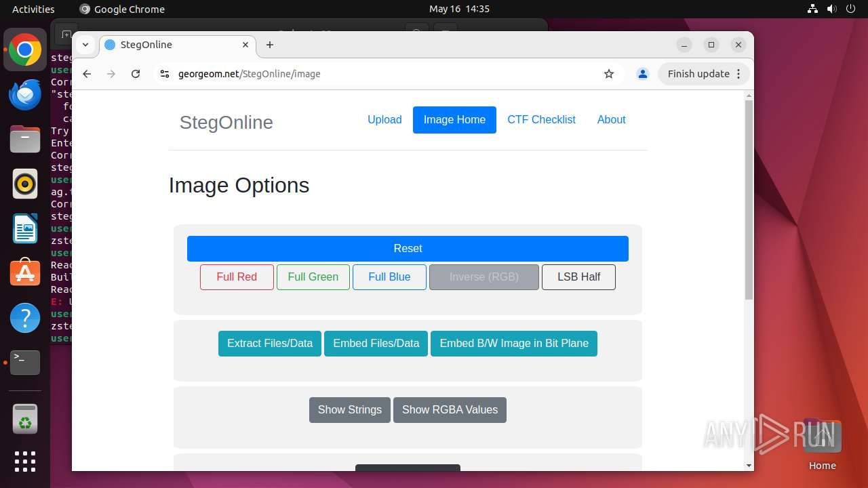
Task: Open Rhythmbox music player in the dock
Action: (25, 184)
